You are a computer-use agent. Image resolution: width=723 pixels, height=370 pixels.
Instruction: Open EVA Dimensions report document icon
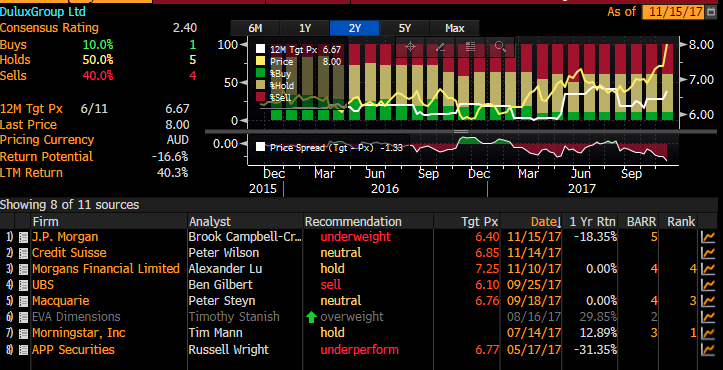coord(23,318)
